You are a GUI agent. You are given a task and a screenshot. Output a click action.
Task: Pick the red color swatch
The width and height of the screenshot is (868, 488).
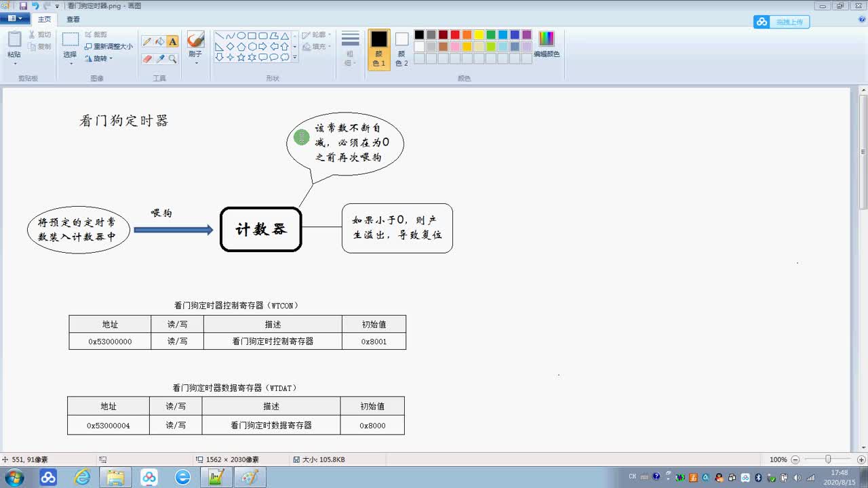pyautogui.click(x=455, y=35)
